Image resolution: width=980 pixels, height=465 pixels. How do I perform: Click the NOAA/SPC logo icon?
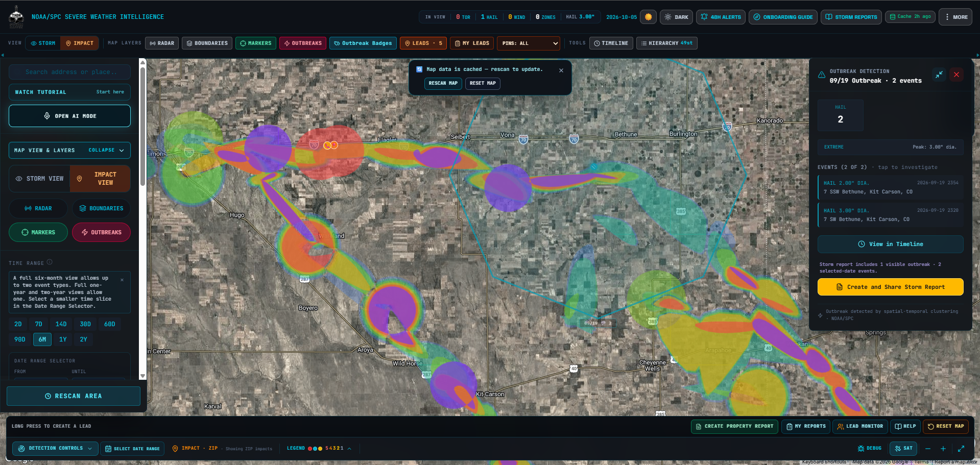[16, 17]
